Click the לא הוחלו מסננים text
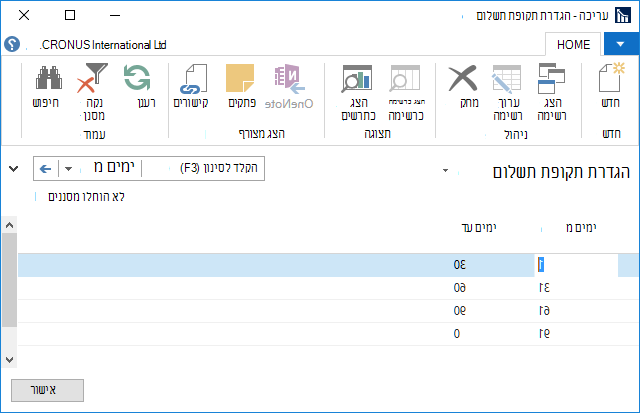The image size is (640, 413). (x=86, y=197)
